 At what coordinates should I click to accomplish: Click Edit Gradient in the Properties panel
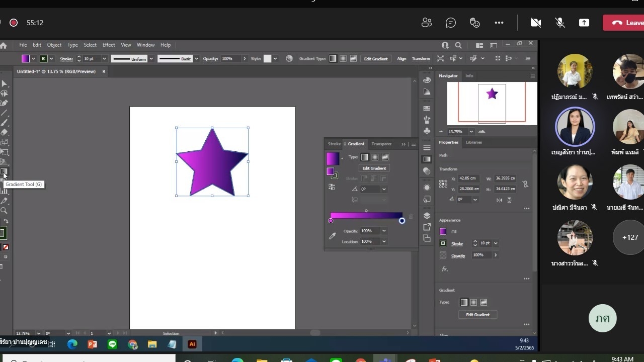click(x=478, y=315)
